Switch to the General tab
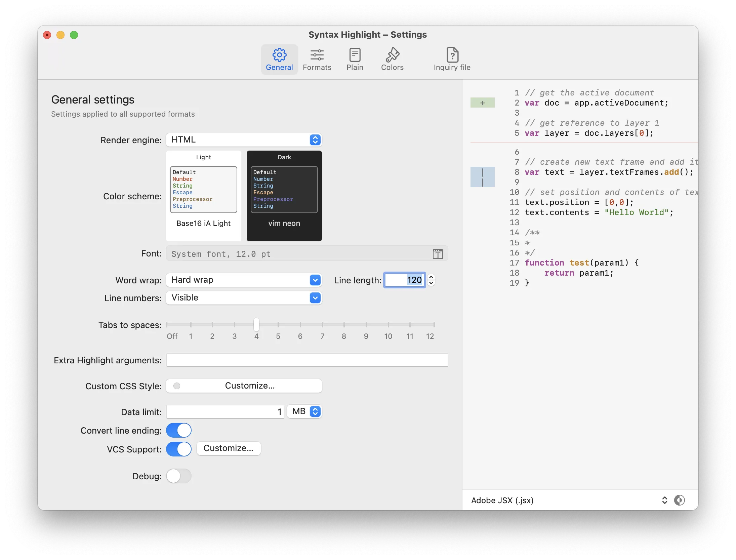736x560 pixels. tap(279, 59)
